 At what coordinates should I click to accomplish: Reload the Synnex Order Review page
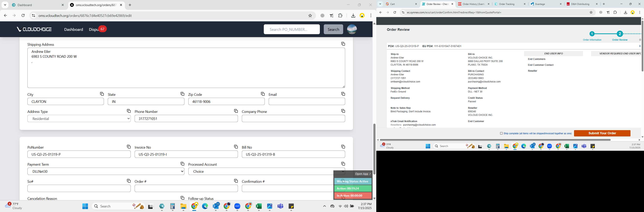point(395,12)
